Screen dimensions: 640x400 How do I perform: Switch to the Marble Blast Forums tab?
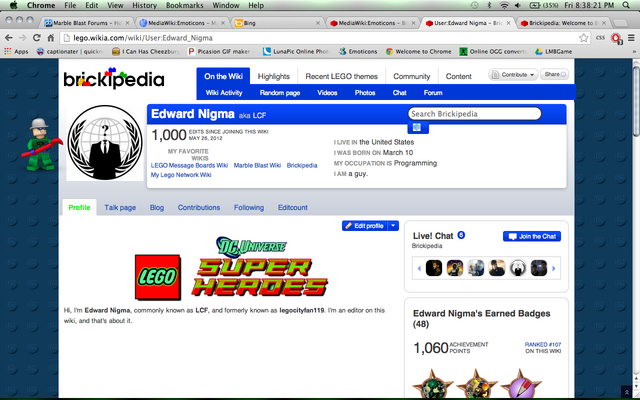pyautogui.click(x=87, y=23)
